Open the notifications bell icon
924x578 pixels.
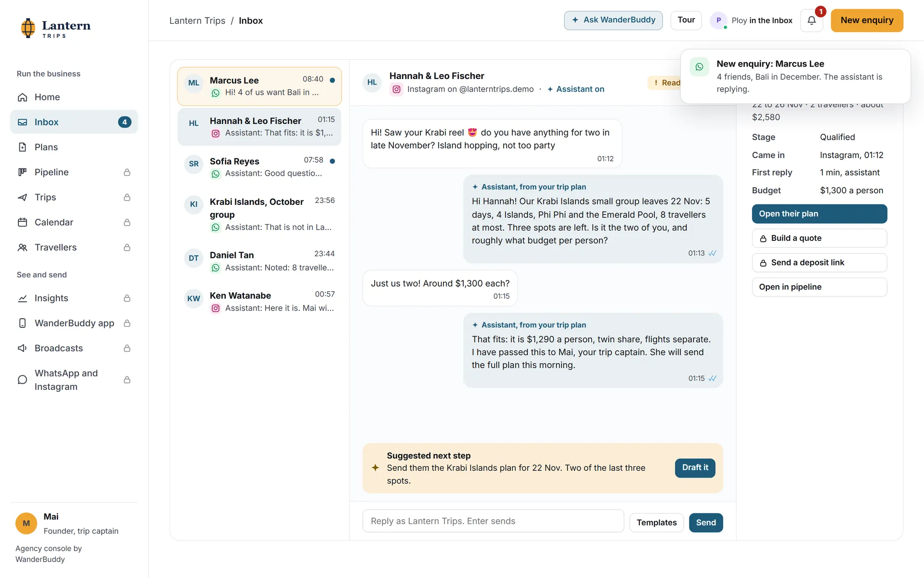pos(811,20)
